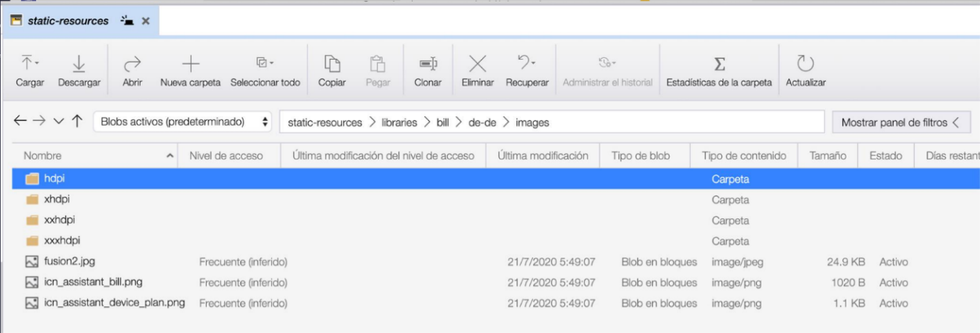Sort by Tipo de blob column

640,156
